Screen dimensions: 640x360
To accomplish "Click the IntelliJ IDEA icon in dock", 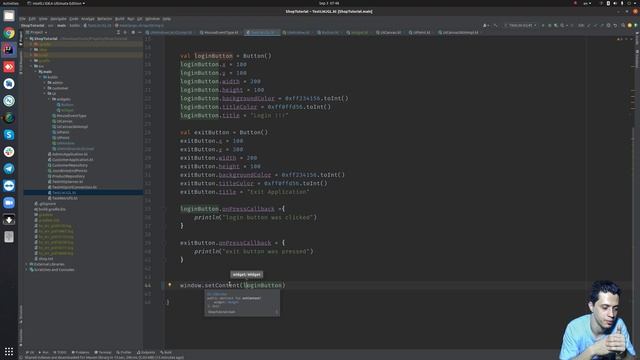I will point(9,50).
